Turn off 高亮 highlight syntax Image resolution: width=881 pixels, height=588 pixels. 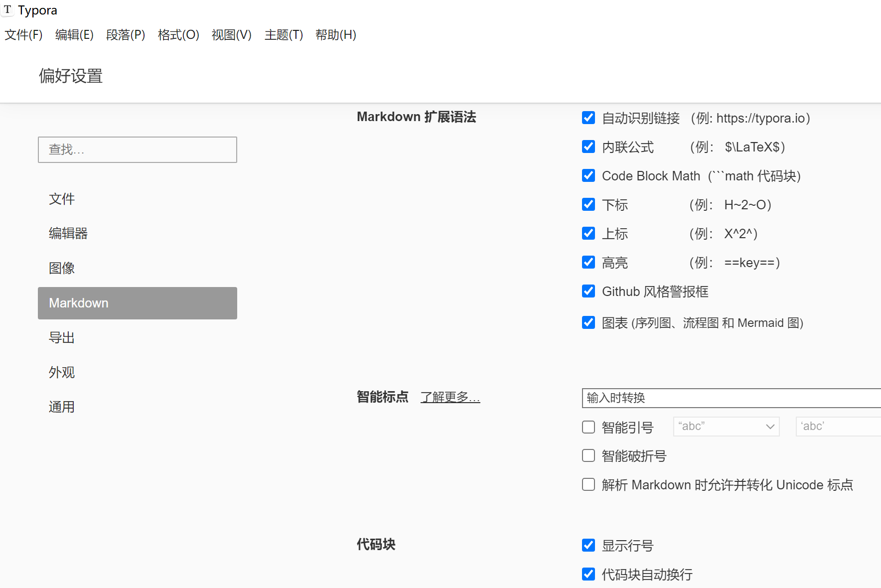[588, 262]
